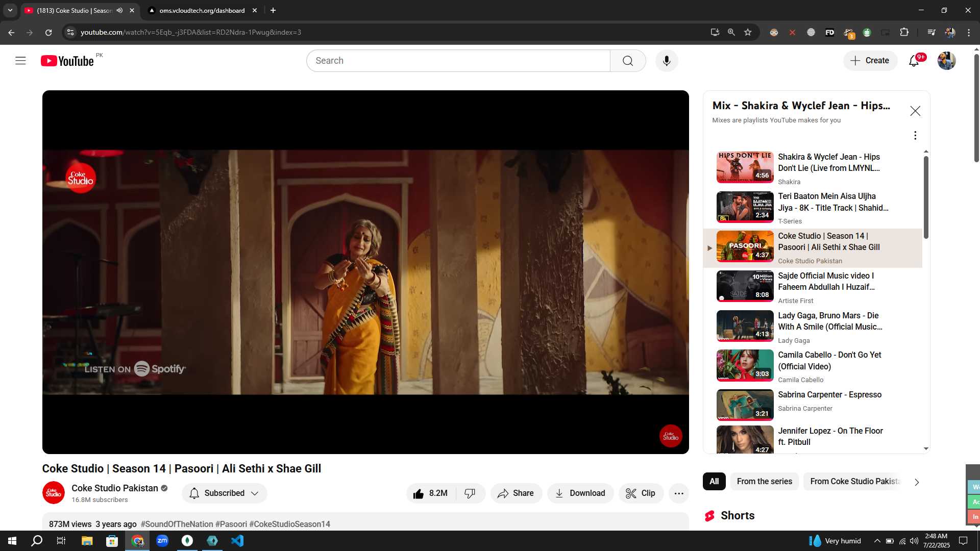Dislike the video with thumbs down
980x551 pixels.
470,493
